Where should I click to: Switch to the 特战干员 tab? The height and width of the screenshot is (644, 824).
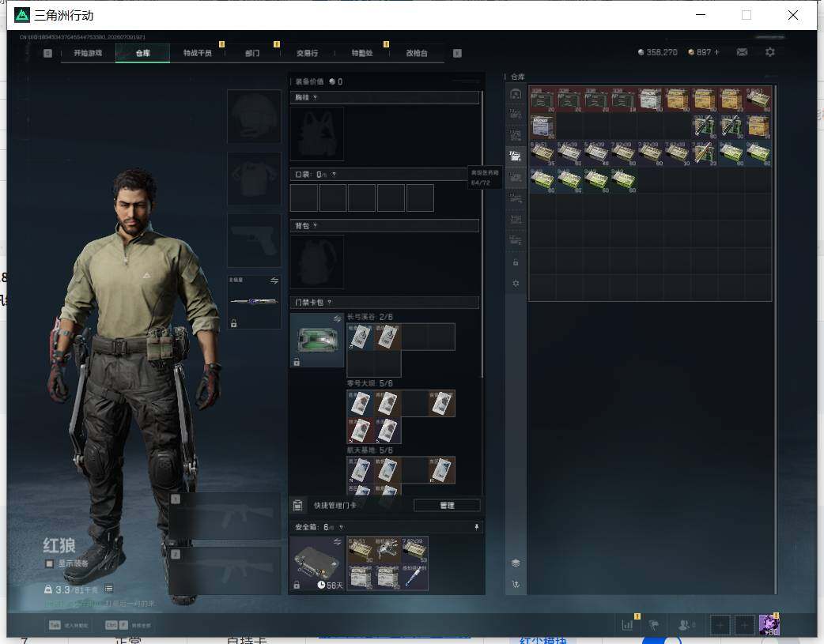[197, 53]
